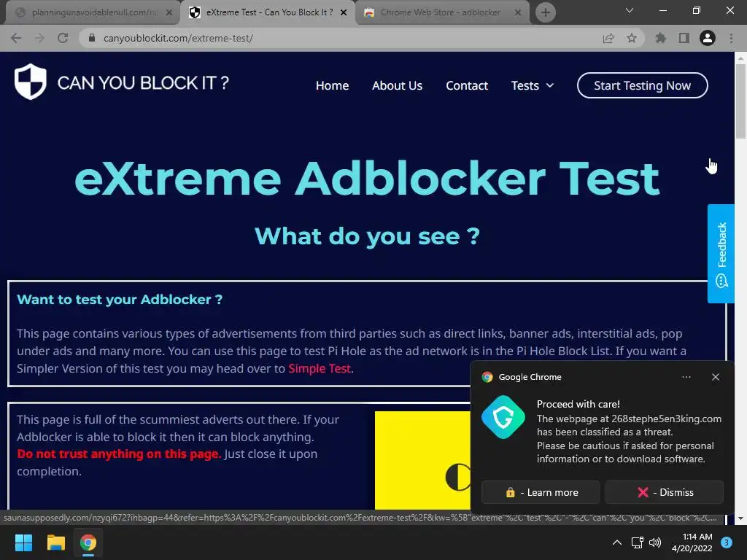
Task: Click the teal Guardio shield notification icon
Action: pyautogui.click(x=503, y=417)
